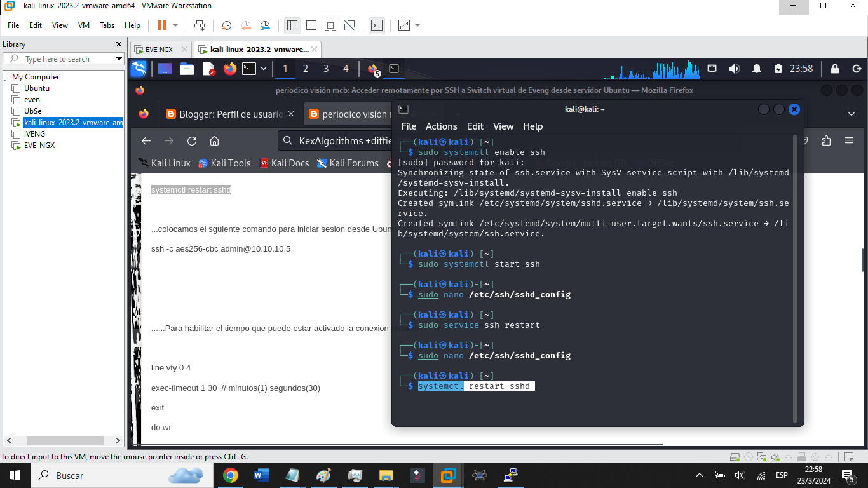Viewport: 868px width, 488px height.
Task: Close the kali-linux VM tab
Action: coord(313,49)
